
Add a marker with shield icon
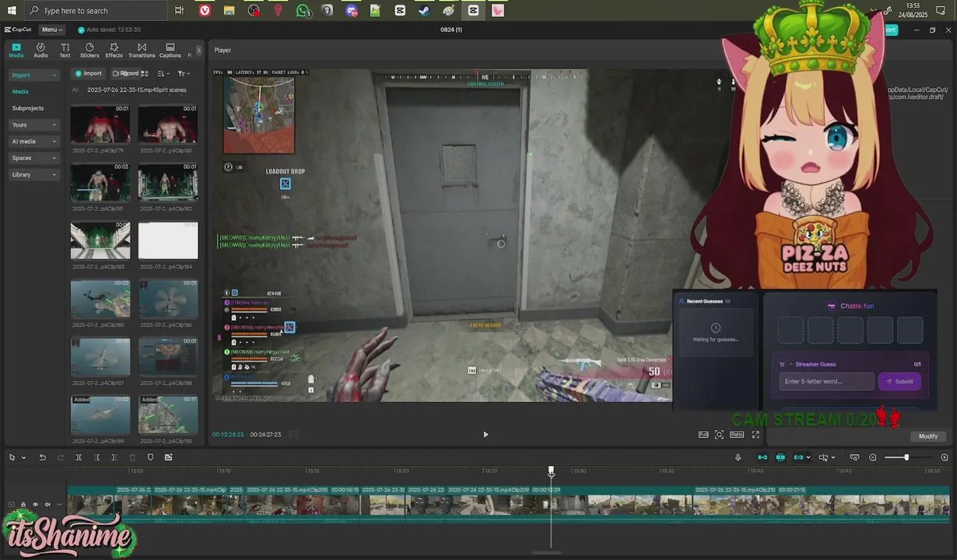pyautogui.click(x=150, y=457)
